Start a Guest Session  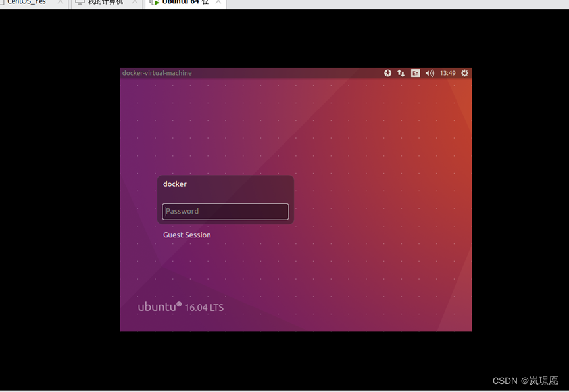187,235
